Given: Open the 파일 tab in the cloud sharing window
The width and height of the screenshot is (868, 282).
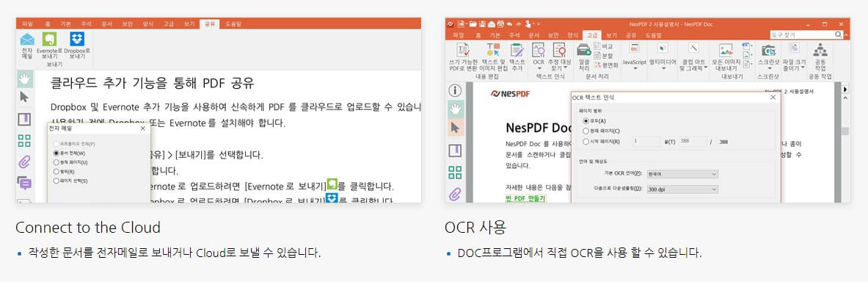Looking at the screenshot, I should pyautogui.click(x=27, y=23).
